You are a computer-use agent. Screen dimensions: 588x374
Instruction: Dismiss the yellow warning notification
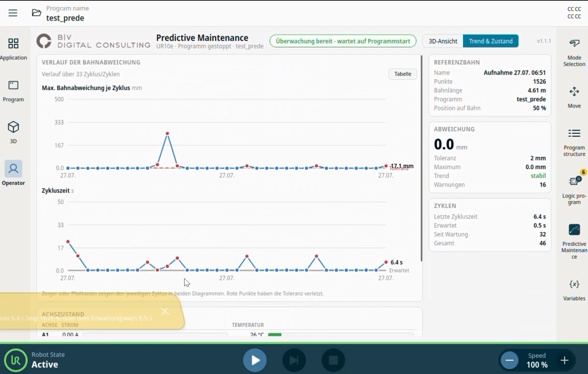[x=165, y=311]
